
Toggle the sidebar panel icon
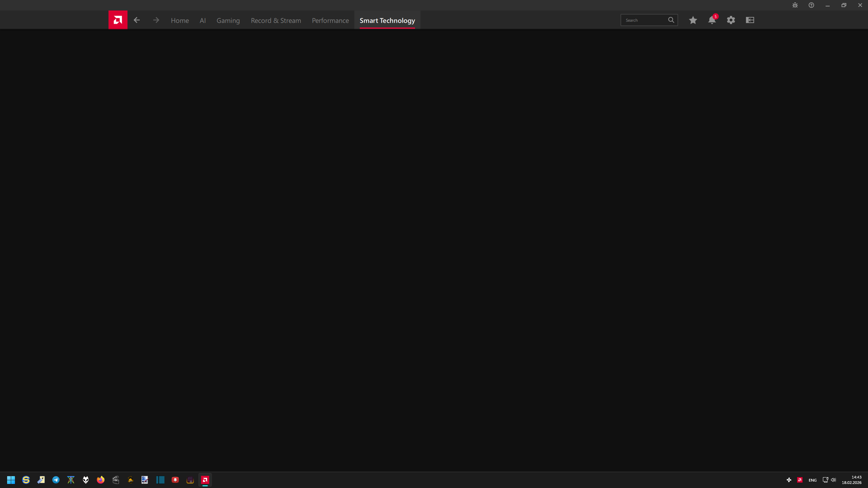click(x=750, y=20)
